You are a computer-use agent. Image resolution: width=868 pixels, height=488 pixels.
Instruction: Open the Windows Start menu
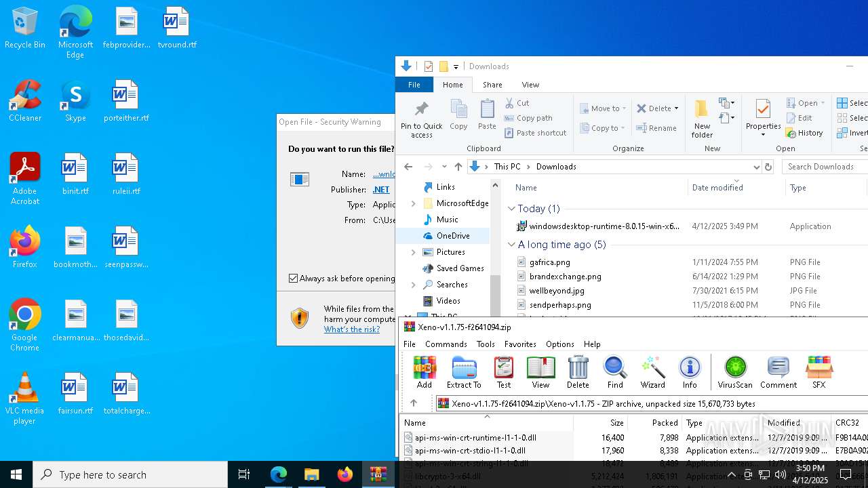[x=16, y=474]
